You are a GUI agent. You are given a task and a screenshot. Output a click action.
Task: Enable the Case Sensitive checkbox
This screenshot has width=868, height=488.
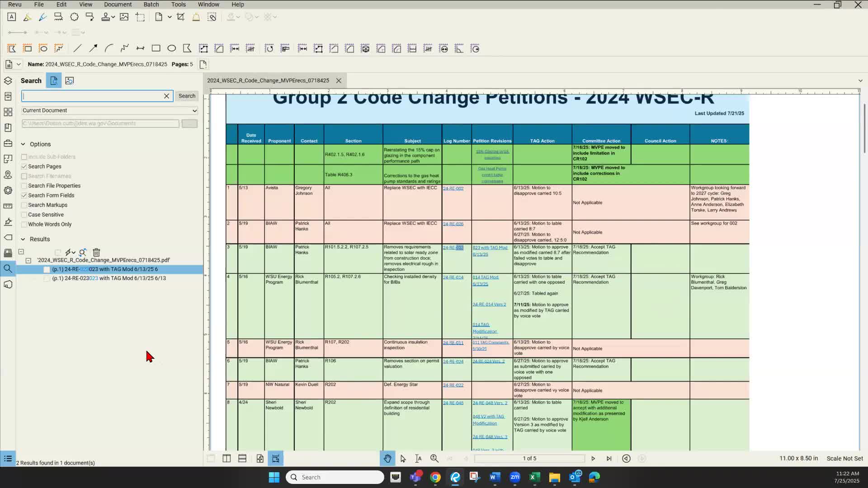[x=24, y=215]
